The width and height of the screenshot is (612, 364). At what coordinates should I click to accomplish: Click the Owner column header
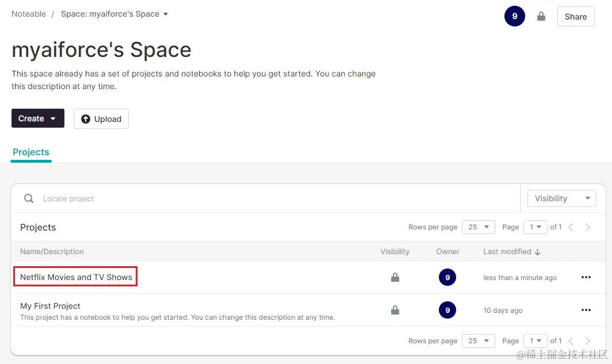447,252
